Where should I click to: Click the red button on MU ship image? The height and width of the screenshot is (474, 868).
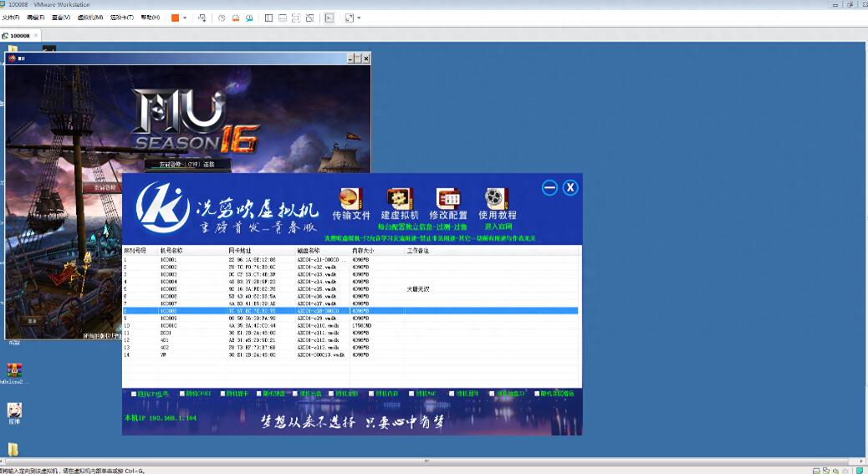click(103, 187)
